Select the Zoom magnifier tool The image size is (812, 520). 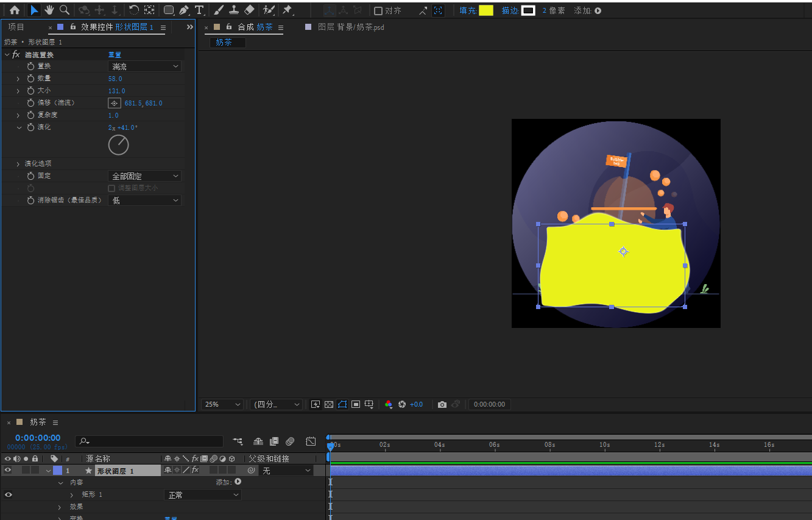64,10
